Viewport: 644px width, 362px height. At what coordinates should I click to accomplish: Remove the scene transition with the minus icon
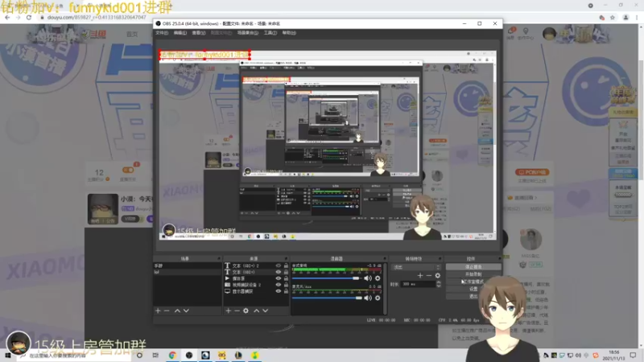pyautogui.click(x=429, y=275)
